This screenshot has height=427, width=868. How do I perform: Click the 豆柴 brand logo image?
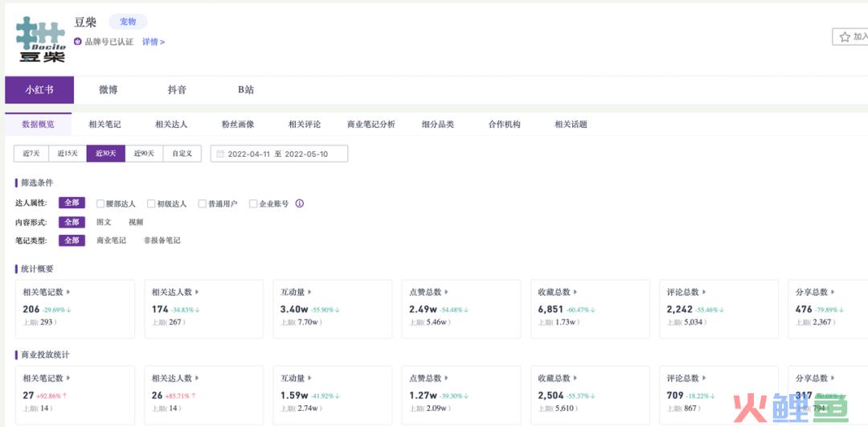[x=42, y=39]
